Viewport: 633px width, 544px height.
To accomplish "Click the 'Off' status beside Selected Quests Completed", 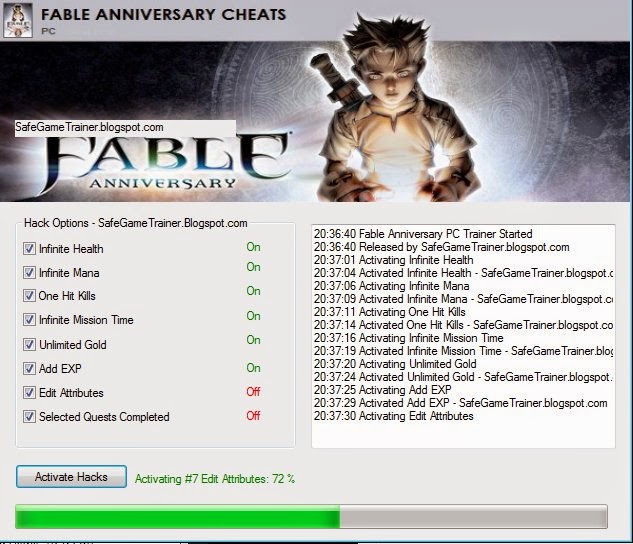I will click(253, 415).
